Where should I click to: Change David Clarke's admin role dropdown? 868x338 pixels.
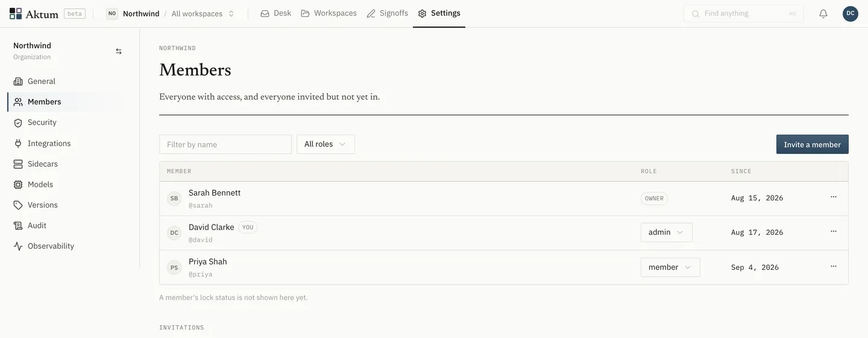666,232
